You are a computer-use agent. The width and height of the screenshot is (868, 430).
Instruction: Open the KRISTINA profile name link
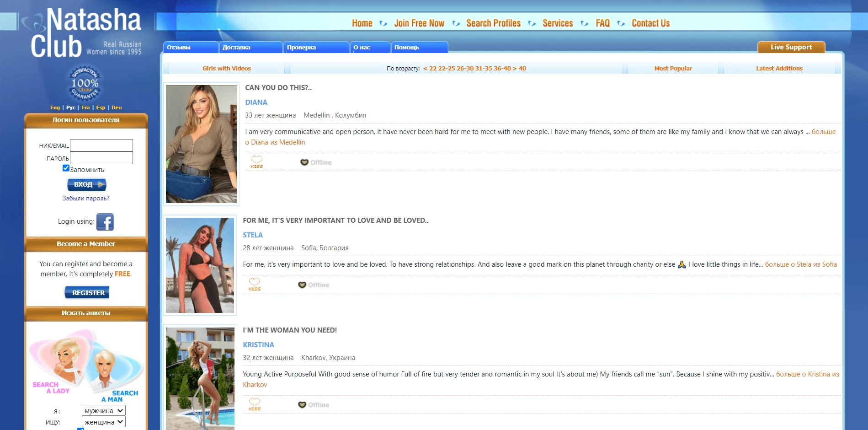[258, 345]
